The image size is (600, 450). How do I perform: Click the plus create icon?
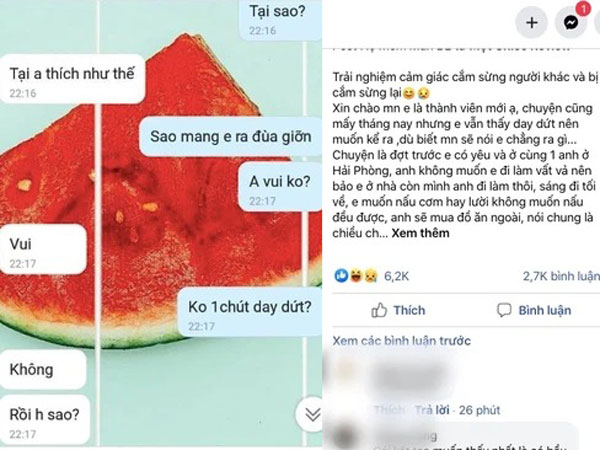(532, 23)
